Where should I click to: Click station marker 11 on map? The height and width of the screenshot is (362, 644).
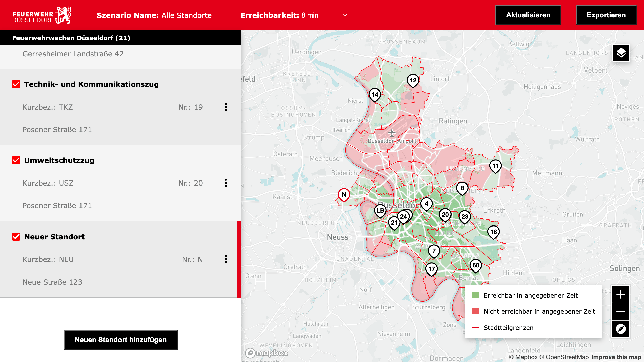(x=495, y=166)
